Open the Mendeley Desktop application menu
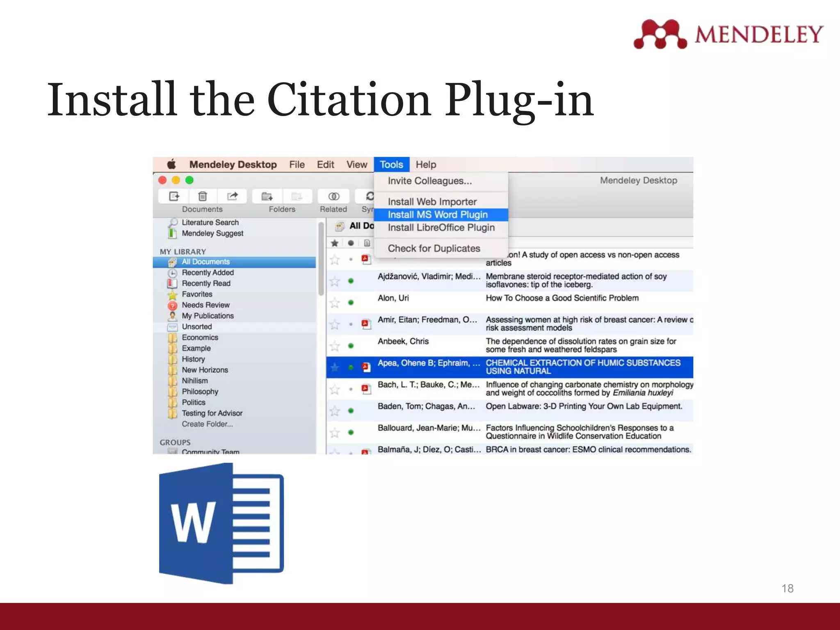The image size is (840, 630). pyautogui.click(x=233, y=164)
